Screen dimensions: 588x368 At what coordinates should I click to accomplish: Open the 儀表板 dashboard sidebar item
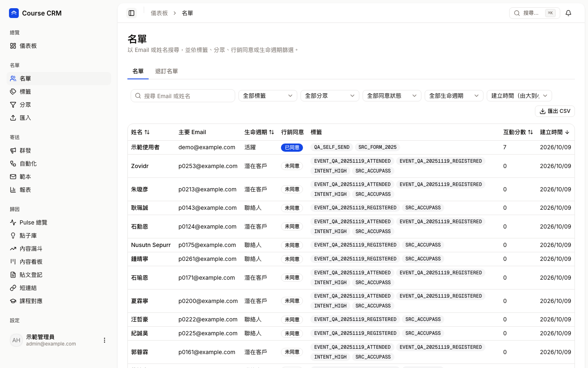coord(59,46)
